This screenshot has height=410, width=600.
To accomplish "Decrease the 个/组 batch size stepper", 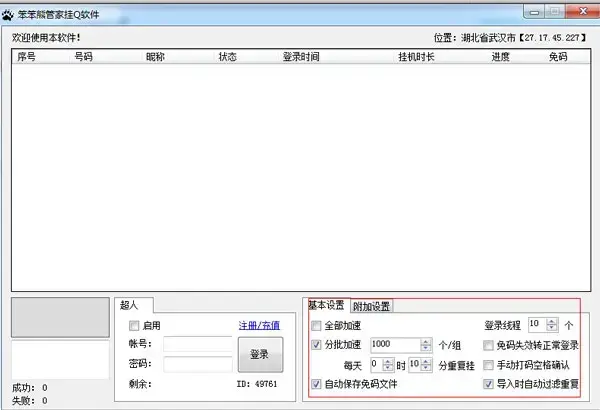I will click(426, 348).
